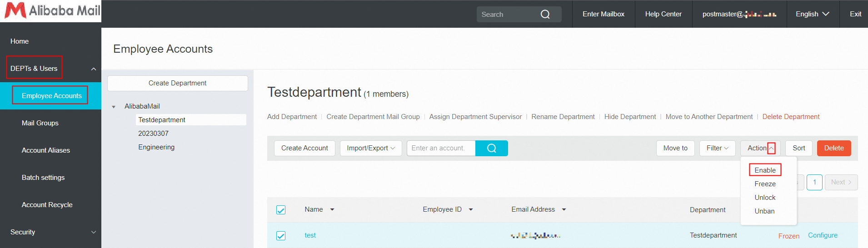Open the Import/Export dropdown
868x248 pixels.
pyautogui.click(x=371, y=148)
